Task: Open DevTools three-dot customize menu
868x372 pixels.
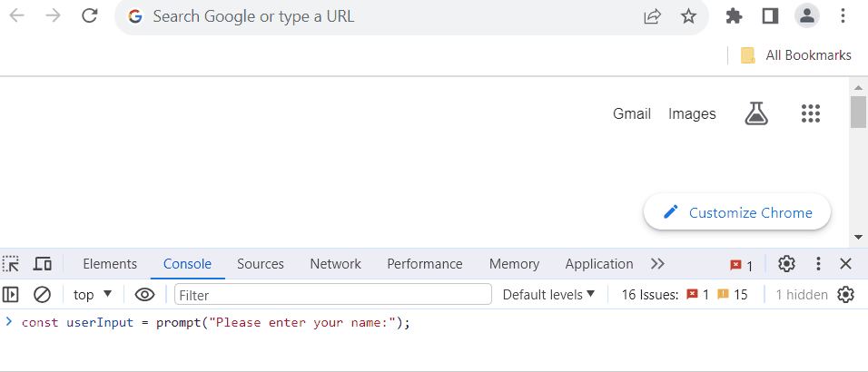Action: 817,264
